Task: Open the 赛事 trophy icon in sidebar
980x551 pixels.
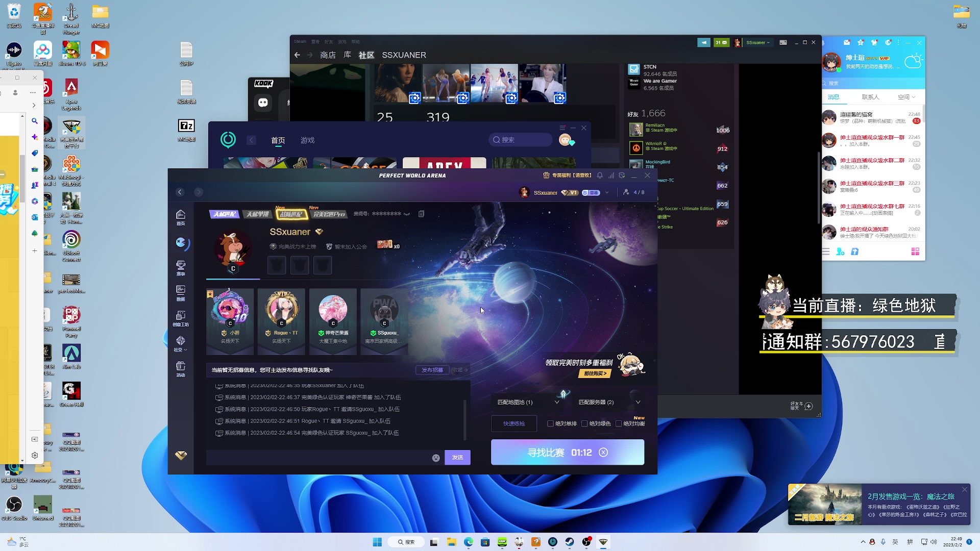Action: click(181, 265)
